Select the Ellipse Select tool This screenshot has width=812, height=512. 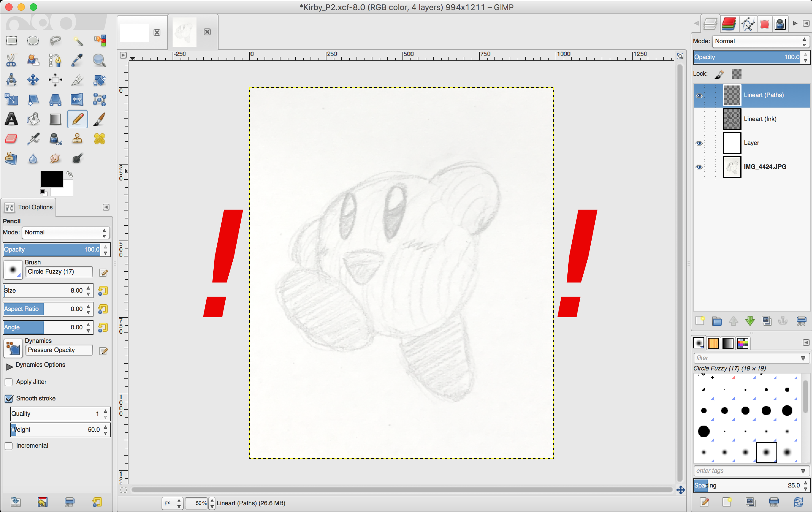click(x=33, y=41)
